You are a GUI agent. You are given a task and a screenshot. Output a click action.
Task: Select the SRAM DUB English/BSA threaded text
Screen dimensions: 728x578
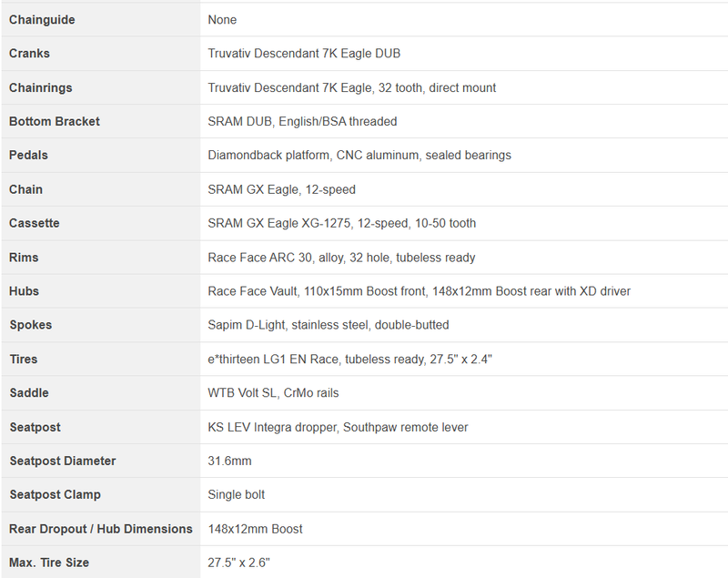pyautogui.click(x=302, y=121)
